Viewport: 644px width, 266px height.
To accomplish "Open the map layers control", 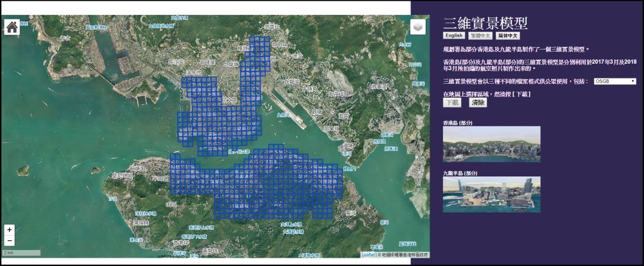I will [418, 28].
